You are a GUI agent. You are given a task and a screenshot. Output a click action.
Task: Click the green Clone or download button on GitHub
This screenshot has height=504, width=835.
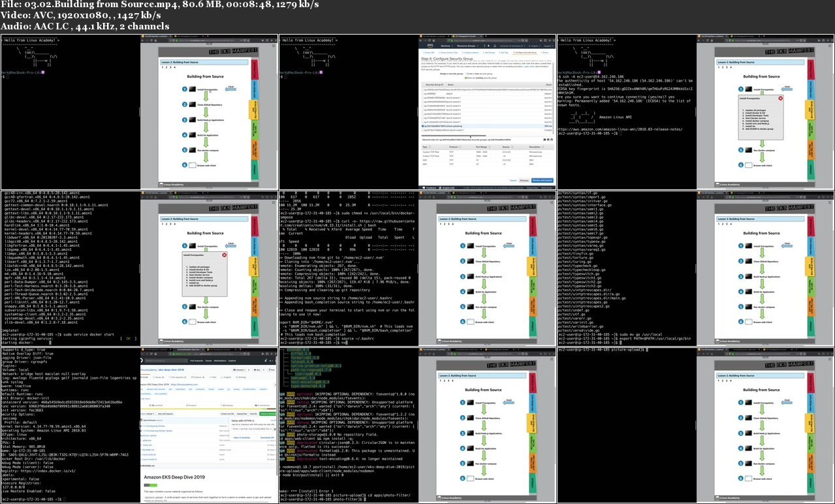coord(268,414)
